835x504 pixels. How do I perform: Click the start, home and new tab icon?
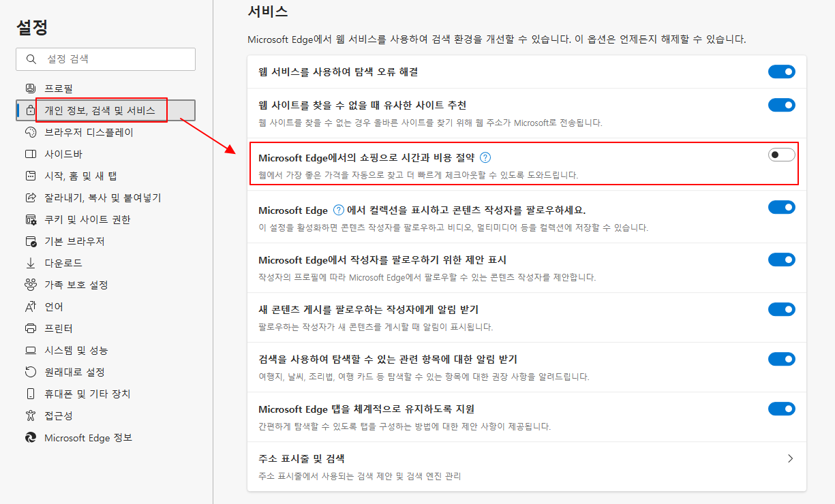point(30,176)
